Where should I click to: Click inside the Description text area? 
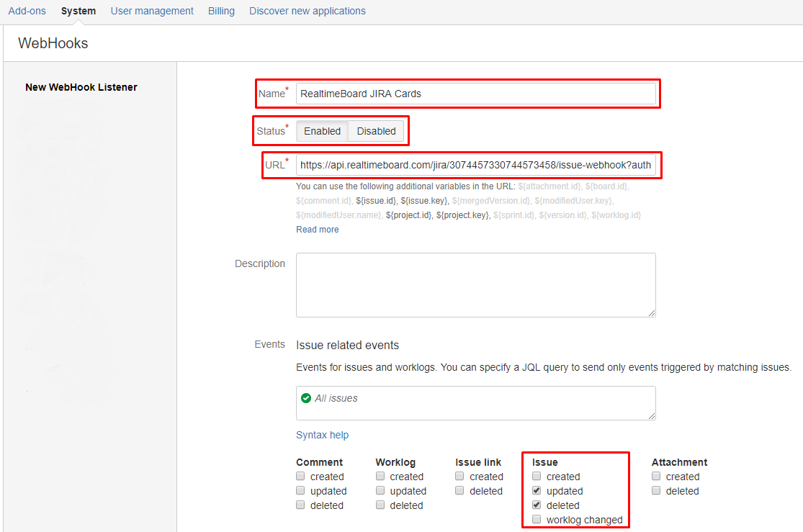[475, 284]
